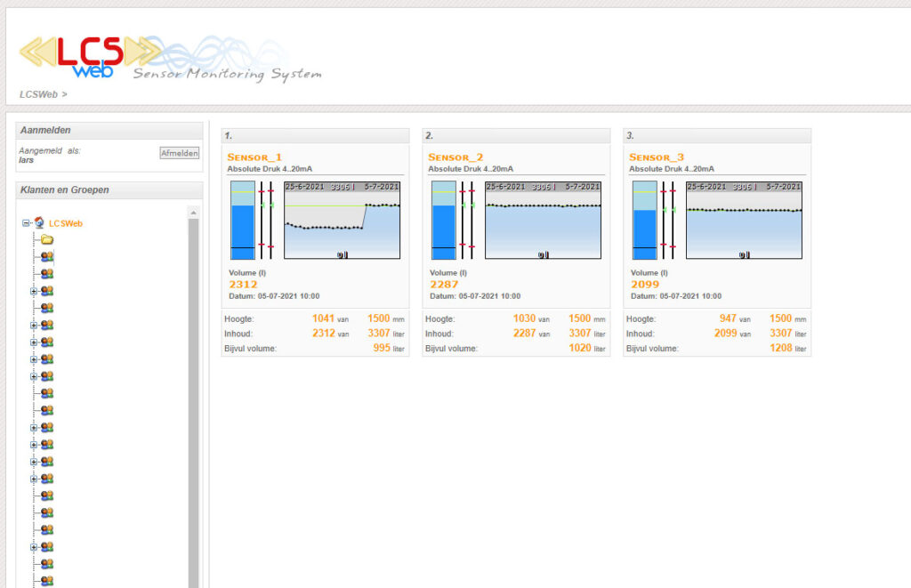Image resolution: width=911 pixels, height=588 pixels.
Task: Expand the last collapsed group in the tree
Action: (x=34, y=547)
